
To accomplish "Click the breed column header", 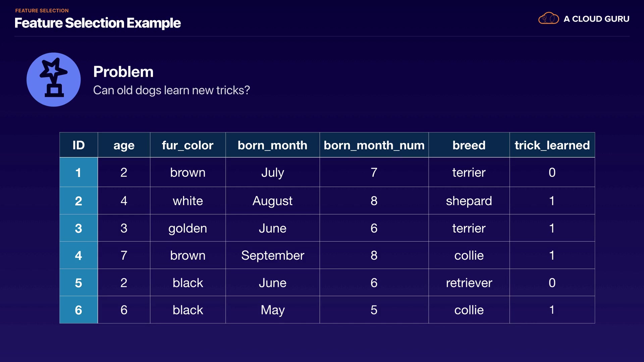I will (469, 145).
